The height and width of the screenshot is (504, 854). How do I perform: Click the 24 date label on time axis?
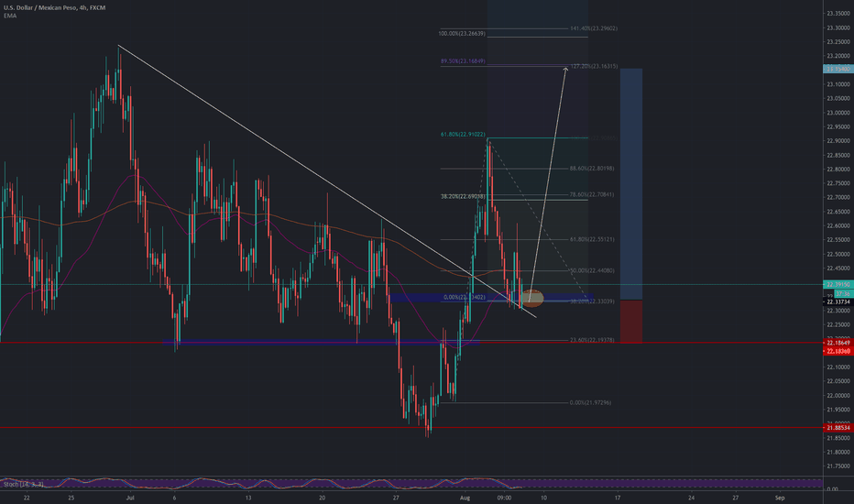691,498
